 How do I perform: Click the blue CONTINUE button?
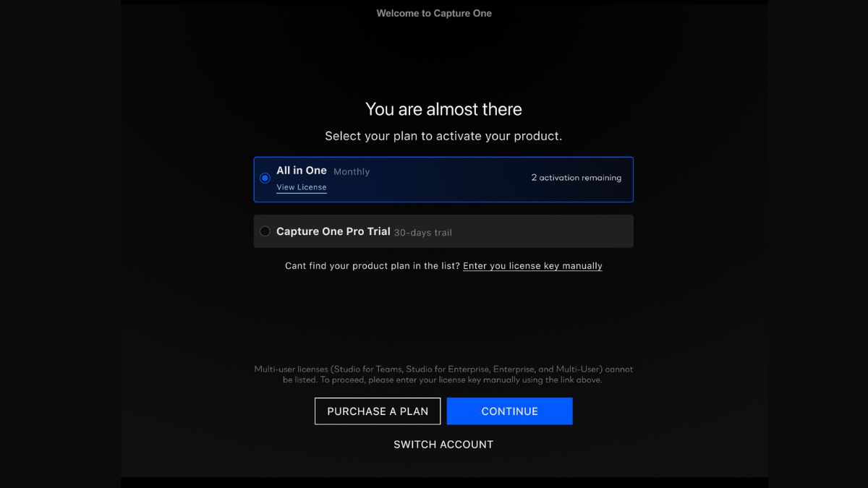click(x=510, y=411)
